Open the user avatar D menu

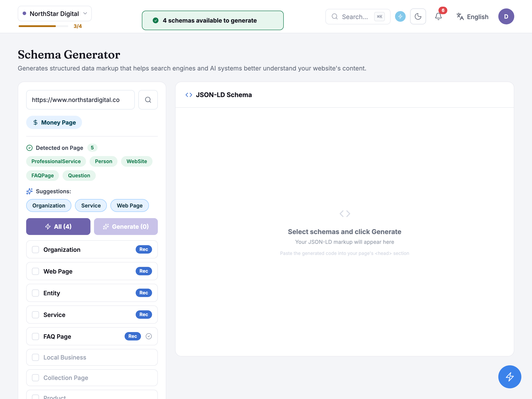click(x=506, y=17)
